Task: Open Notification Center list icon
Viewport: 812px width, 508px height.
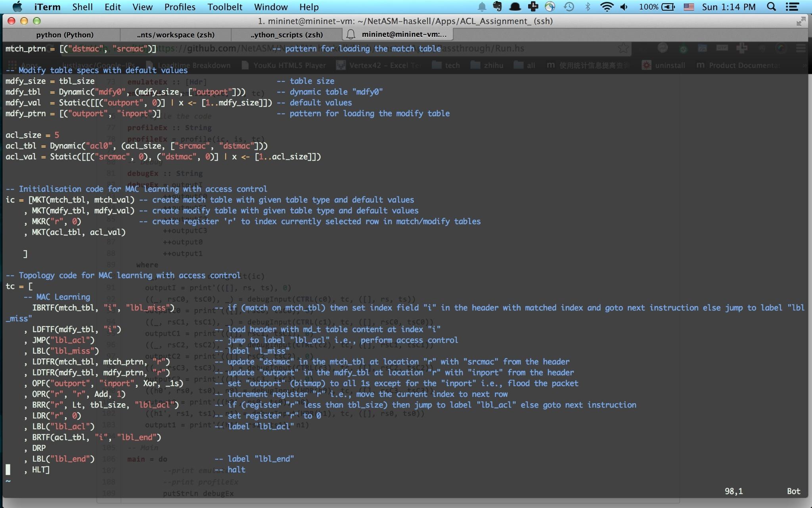Action: click(792, 7)
